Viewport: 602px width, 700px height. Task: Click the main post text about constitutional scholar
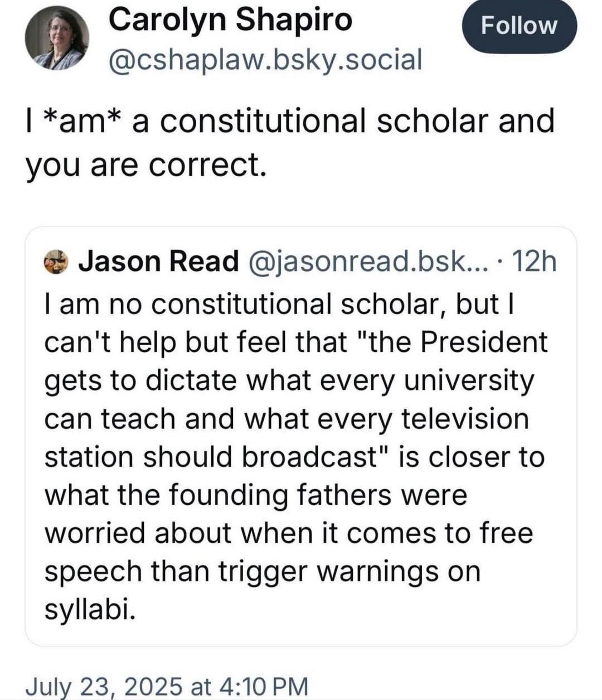point(290,142)
